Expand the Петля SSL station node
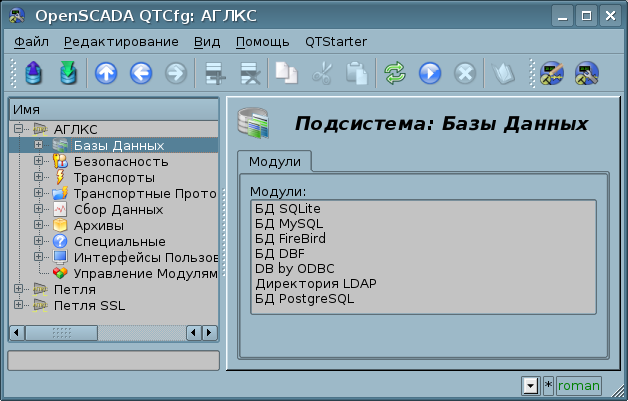628x401 pixels. (18, 304)
